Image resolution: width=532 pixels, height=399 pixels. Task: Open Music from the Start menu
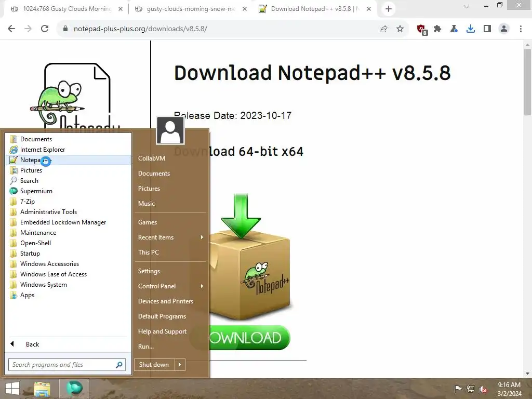(170, 204)
